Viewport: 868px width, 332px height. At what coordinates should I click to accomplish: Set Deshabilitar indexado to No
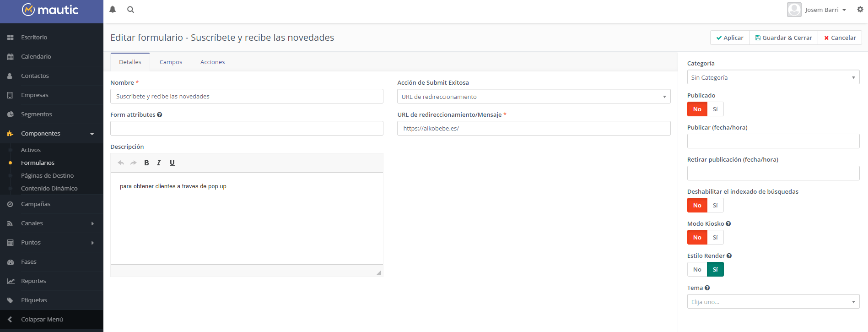coord(697,205)
